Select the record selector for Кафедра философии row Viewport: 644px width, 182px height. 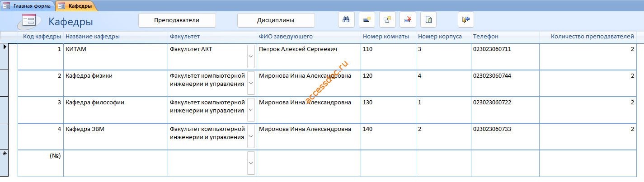(x=5, y=110)
